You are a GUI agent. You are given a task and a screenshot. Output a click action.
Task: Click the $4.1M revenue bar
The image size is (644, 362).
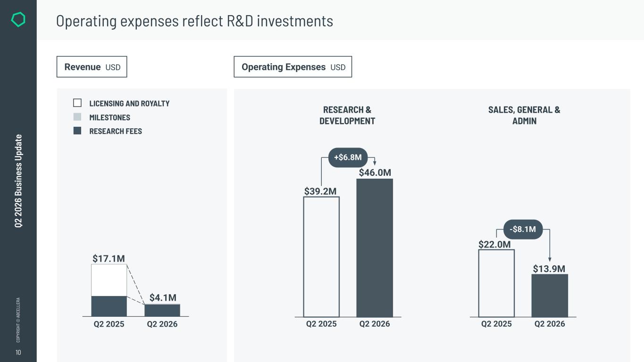[162, 310]
